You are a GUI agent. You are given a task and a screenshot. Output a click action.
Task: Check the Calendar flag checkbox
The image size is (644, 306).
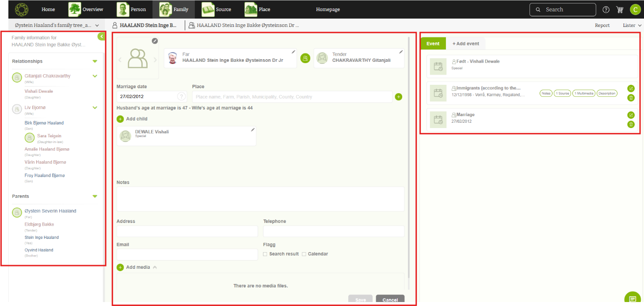coord(304,254)
